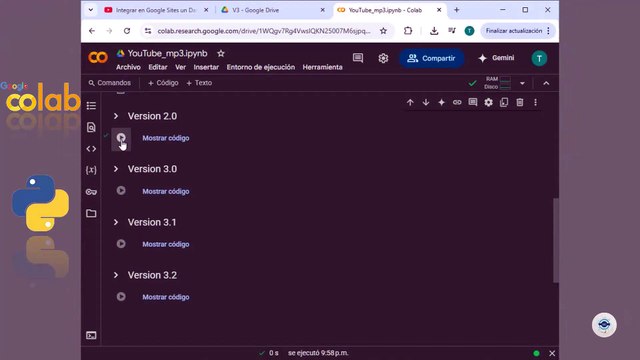Open notebook comments icon in header
Screen dimensions: 640x360
pos(358,58)
